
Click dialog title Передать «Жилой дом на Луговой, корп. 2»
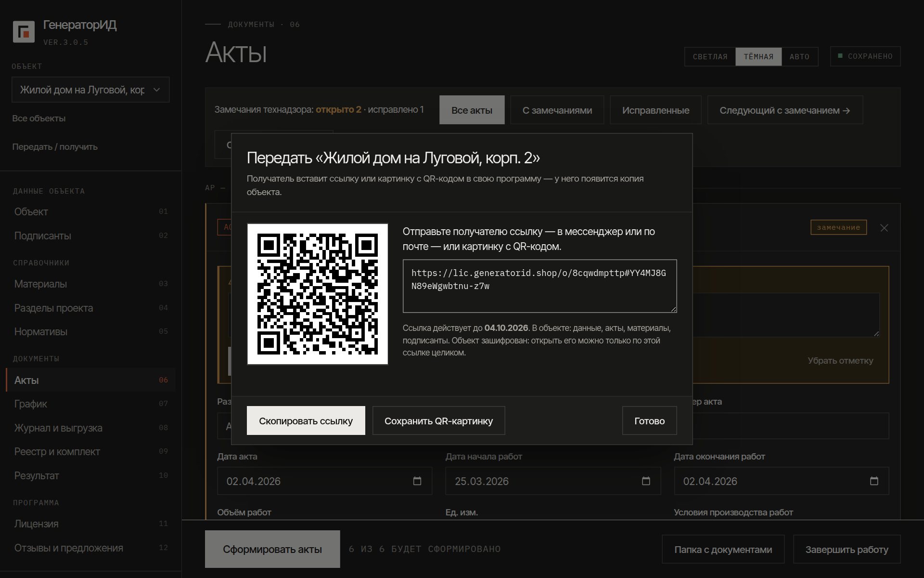(x=393, y=158)
